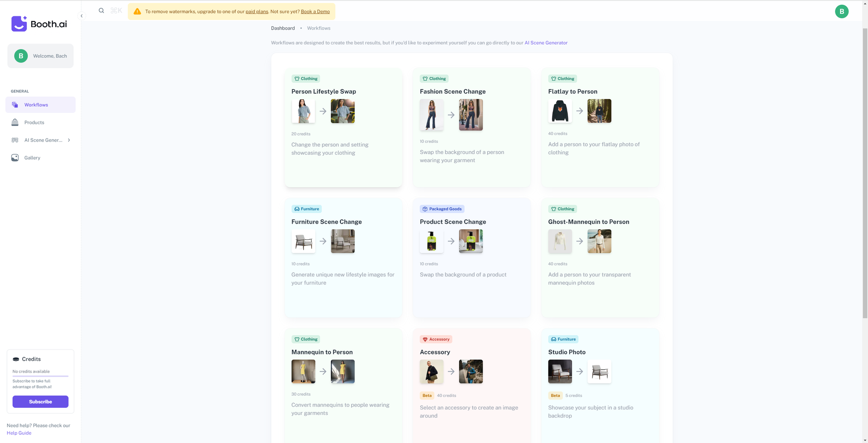Screen dimensions: 868x443
Task: Click the Subscribe button
Action: point(40,402)
